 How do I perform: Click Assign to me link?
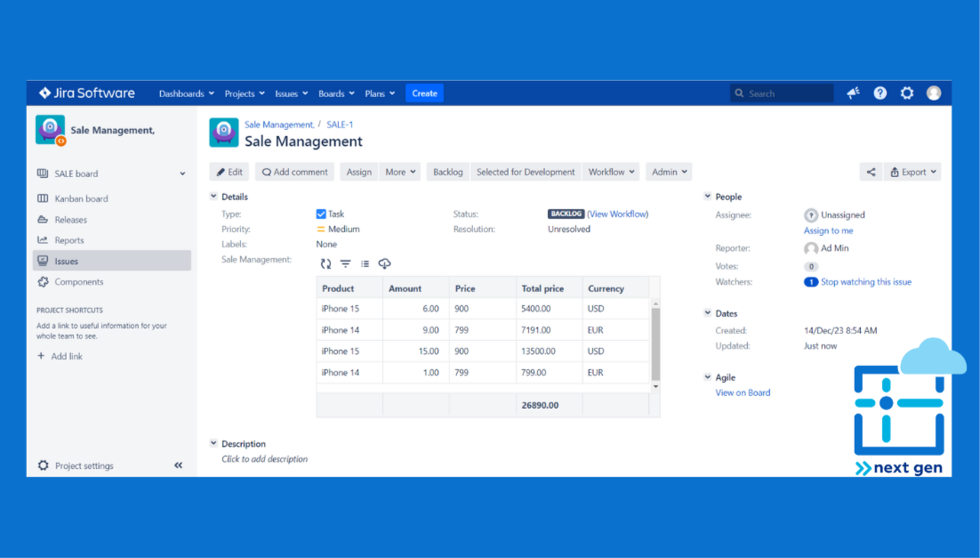pos(828,230)
